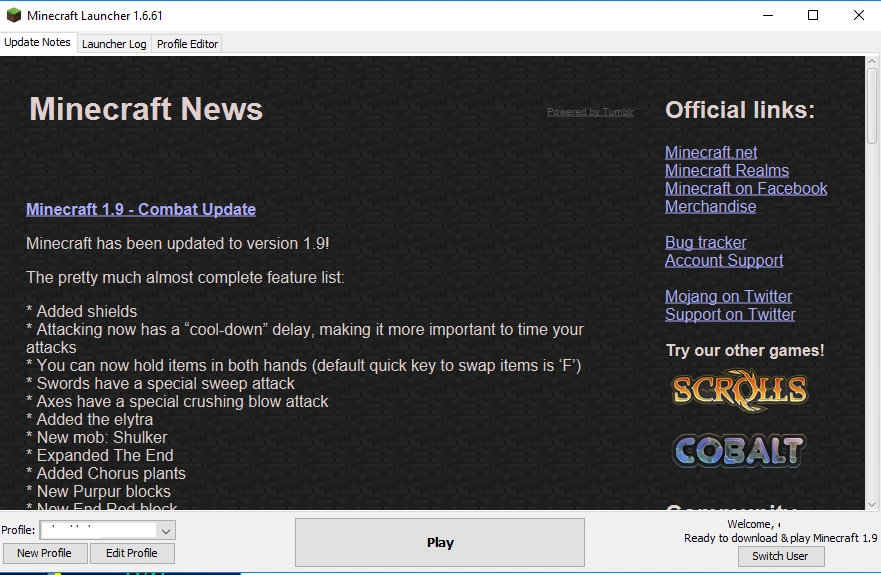Click 'The pretty much almost complete feature list:'
The height and width of the screenshot is (575, 881).
(185, 278)
